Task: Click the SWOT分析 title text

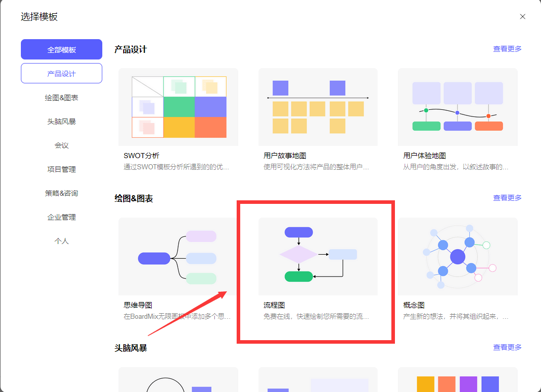Action: coord(141,156)
